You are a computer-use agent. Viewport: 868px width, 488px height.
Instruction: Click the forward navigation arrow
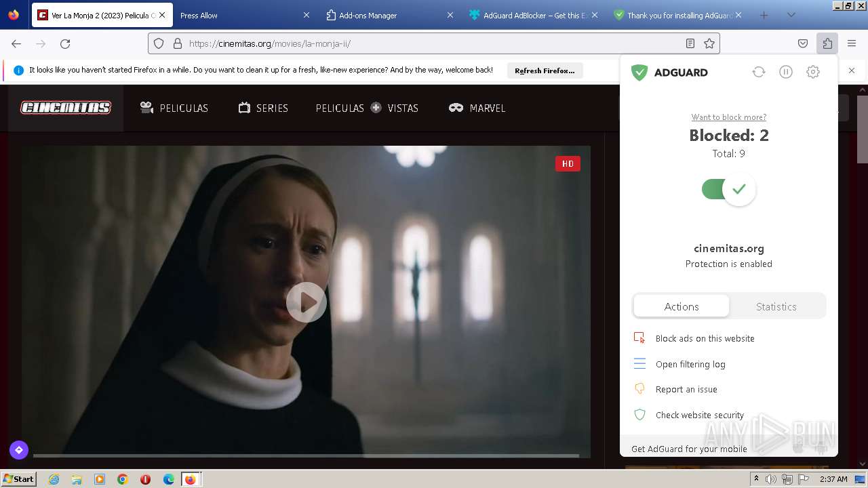click(41, 43)
